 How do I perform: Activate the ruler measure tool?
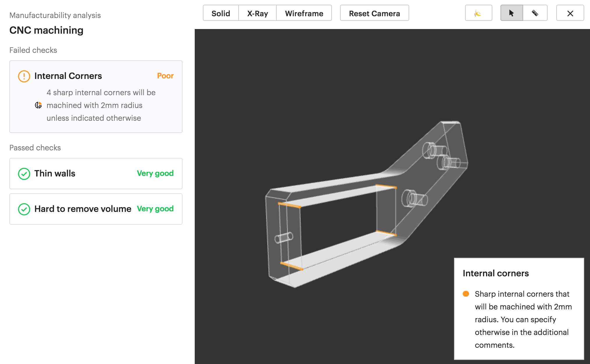click(535, 13)
